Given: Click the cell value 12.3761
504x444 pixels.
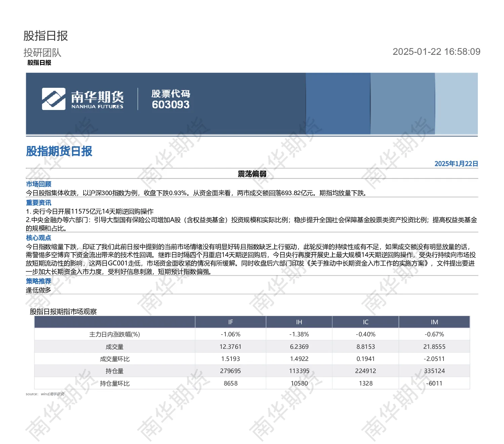Looking at the screenshot, I should coord(230,347).
